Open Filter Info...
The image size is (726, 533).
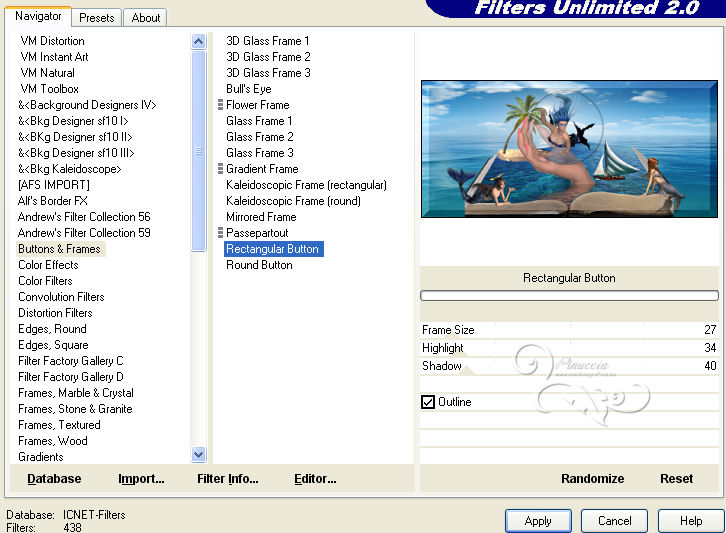coord(228,478)
